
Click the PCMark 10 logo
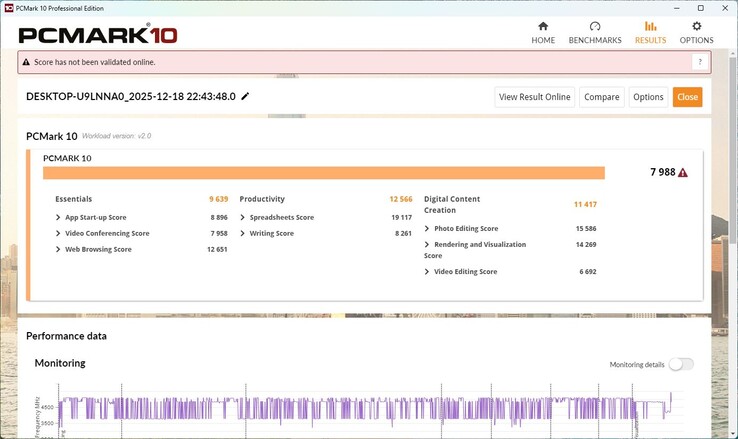(x=98, y=35)
